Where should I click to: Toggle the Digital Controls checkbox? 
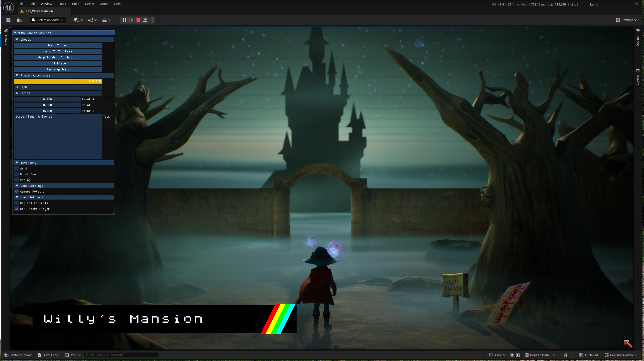tap(17, 203)
